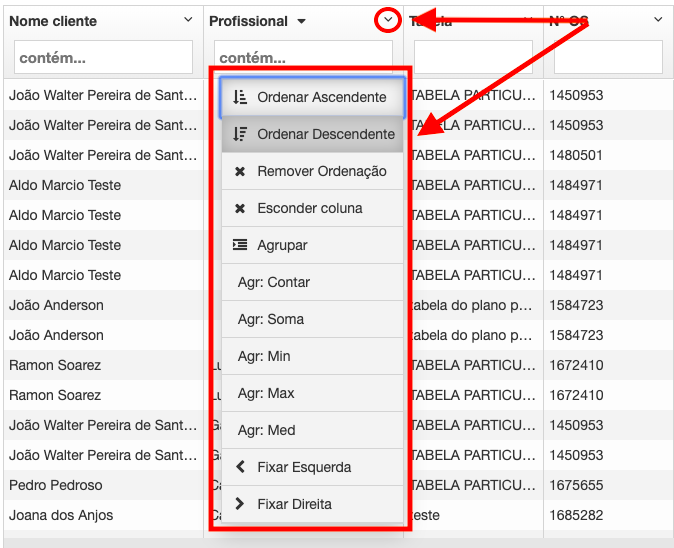
Task: Choose Agr: Med aggregation
Action: click(x=266, y=430)
